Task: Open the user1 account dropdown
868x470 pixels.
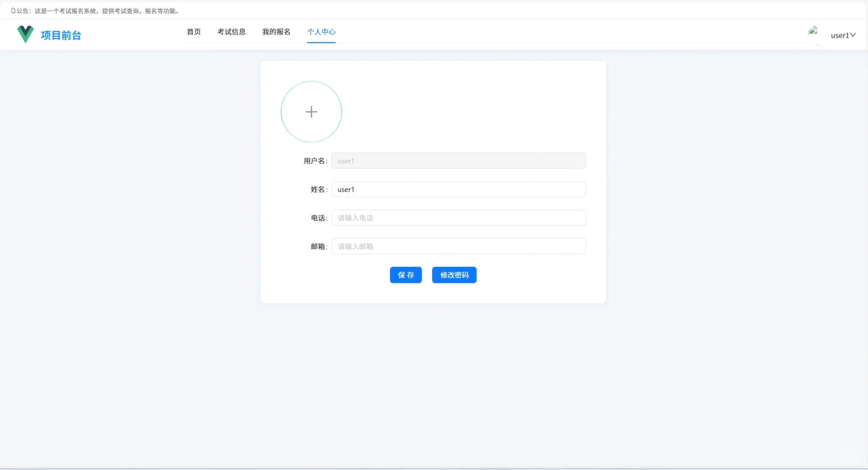Action: point(840,35)
